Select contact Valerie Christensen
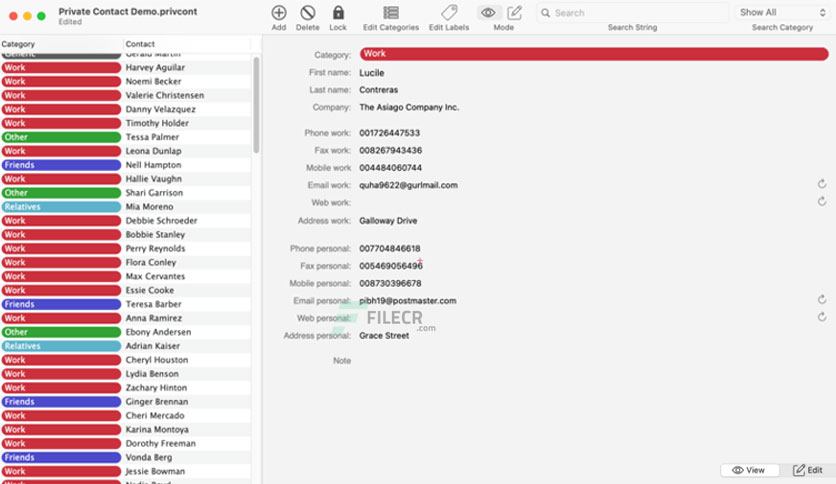This screenshot has height=484, width=836. coord(165,95)
